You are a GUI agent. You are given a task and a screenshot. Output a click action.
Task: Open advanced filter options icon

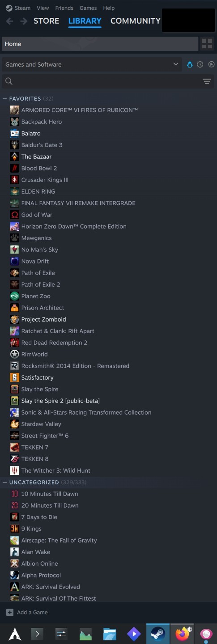pos(207,81)
